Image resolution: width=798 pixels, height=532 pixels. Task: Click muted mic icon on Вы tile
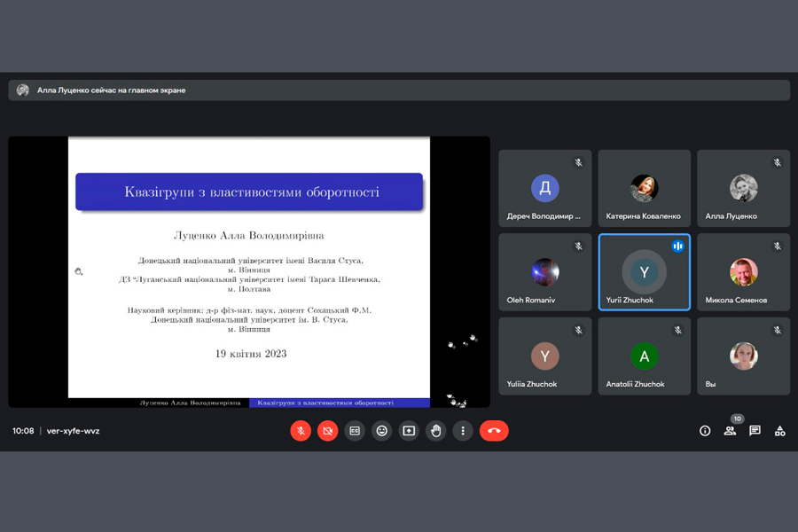pyautogui.click(x=777, y=330)
